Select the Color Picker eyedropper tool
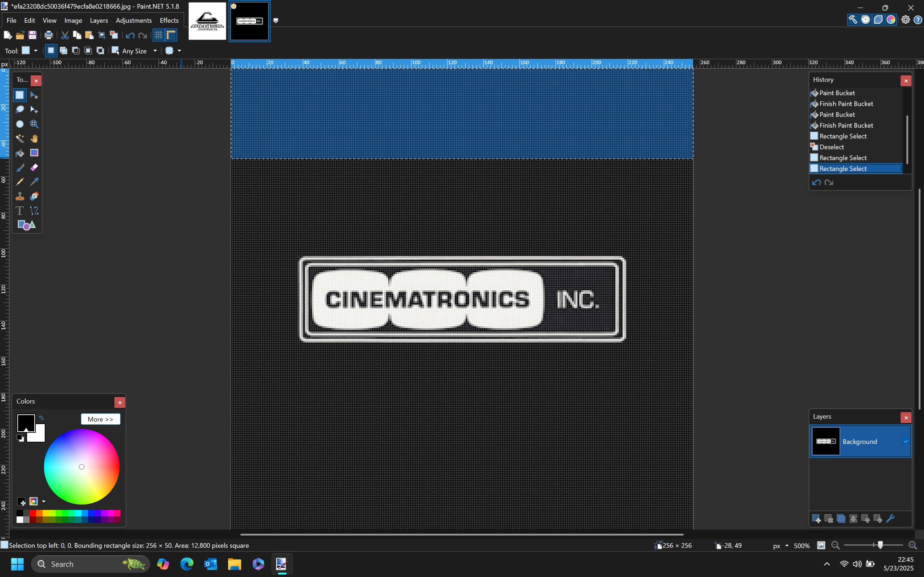The image size is (924, 577). 34,182
